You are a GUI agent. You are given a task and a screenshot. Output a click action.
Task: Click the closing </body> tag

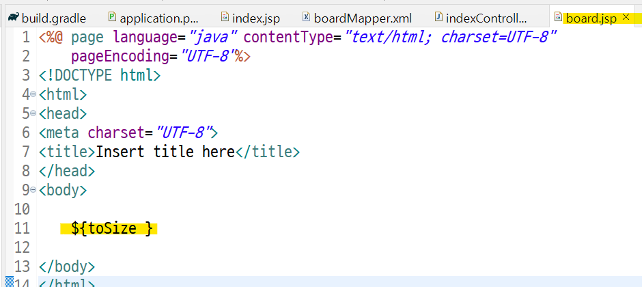click(x=67, y=266)
